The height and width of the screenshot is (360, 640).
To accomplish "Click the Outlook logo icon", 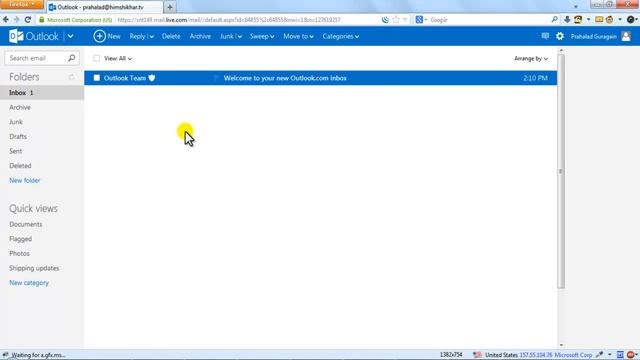I will click(16, 36).
